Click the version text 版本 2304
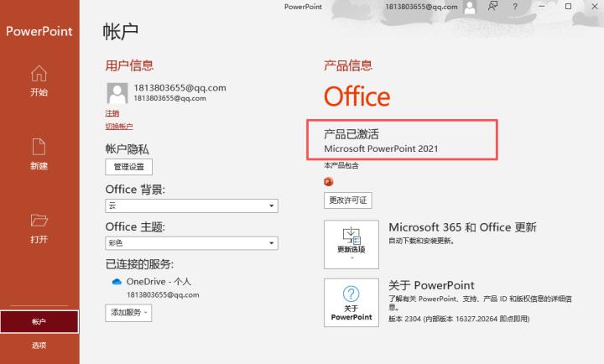Screen dimensions: 604x364 [x=459, y=319]
